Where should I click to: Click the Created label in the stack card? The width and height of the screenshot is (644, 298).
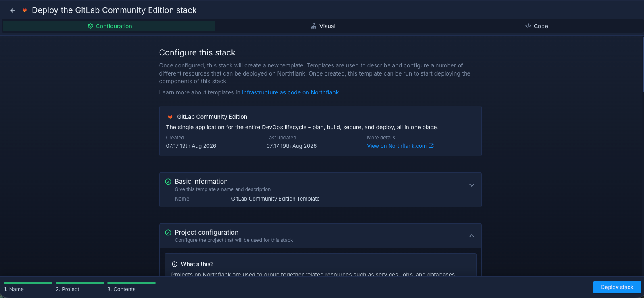pos(175,138)
